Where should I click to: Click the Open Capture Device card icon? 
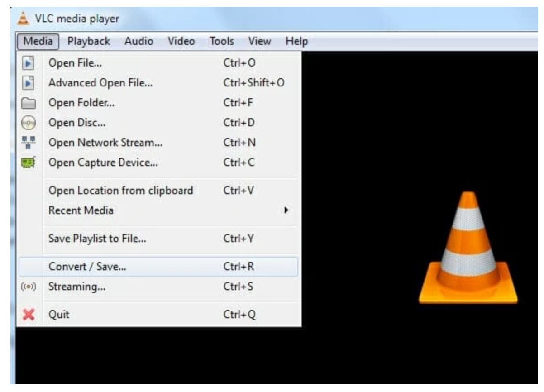coord(29,163)
